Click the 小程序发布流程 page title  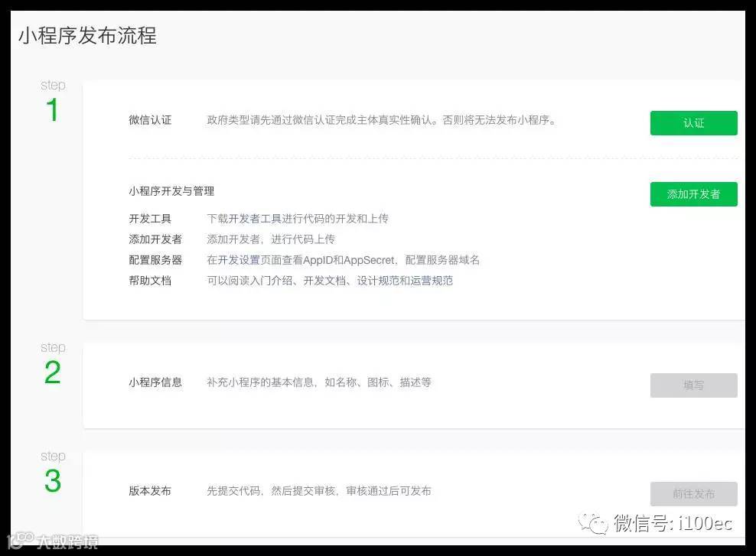click(87, 36)
